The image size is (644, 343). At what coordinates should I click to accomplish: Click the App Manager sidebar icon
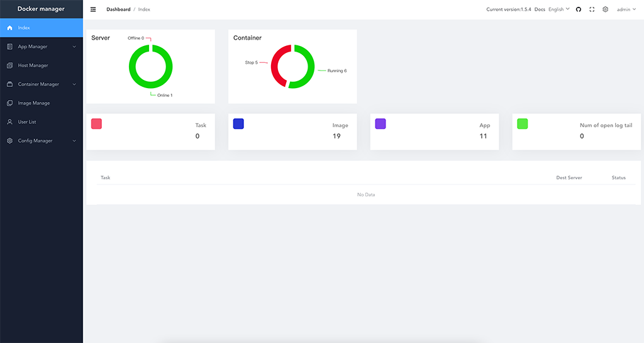(10, 47)
